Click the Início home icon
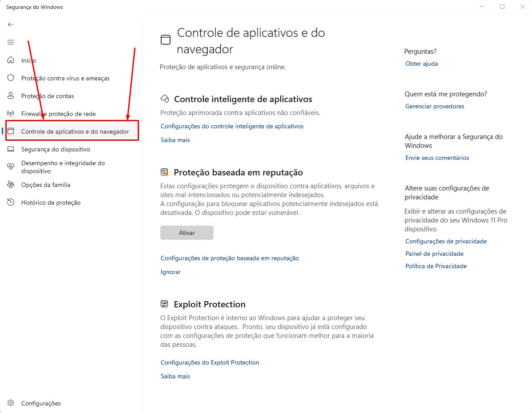This screenshot has height=413, width=532. click(11, 60)
